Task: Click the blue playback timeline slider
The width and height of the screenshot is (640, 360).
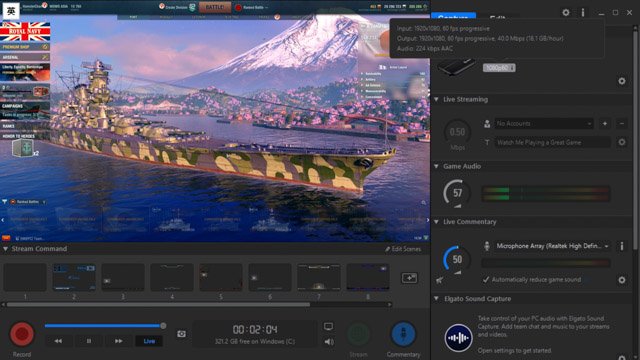Action: pos(104,326)
